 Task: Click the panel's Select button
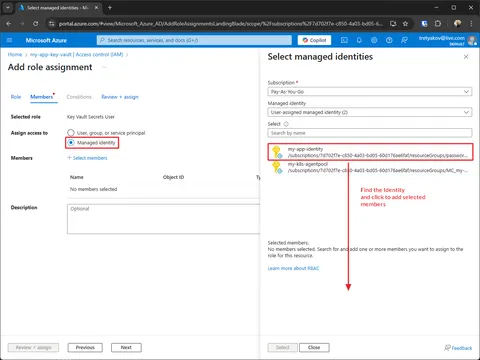pos(283,347)
